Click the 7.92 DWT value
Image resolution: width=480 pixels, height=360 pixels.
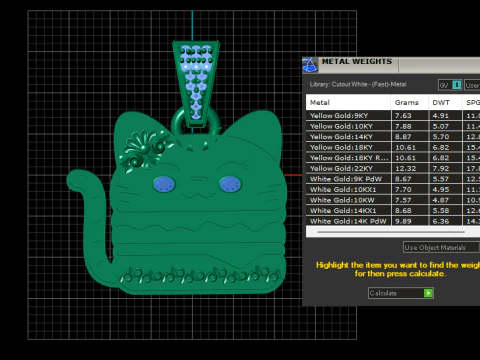coord(441,168)
